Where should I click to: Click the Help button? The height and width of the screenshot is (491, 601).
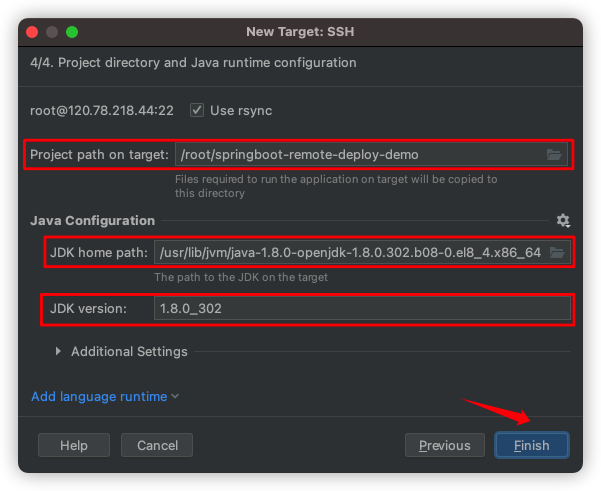tap(74, 445)
